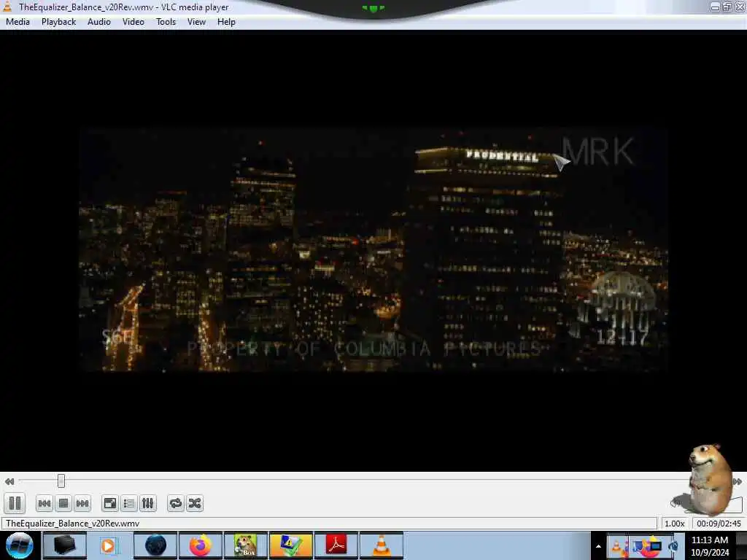747x560 pixels.
Task: Launch Firefox from the taskbar
Action: point(201,545)
